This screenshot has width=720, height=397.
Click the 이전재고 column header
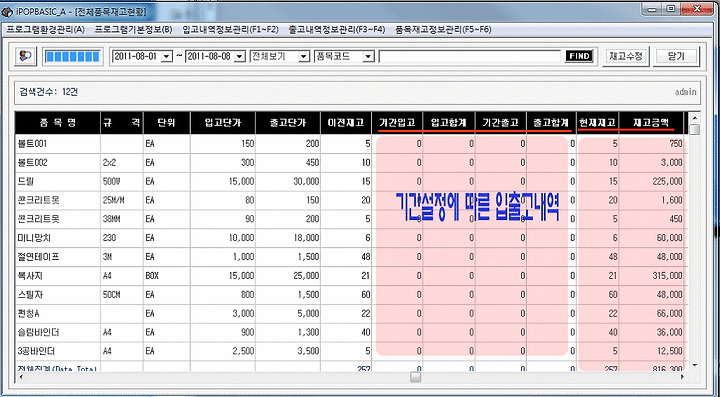(x=346, y=123)
